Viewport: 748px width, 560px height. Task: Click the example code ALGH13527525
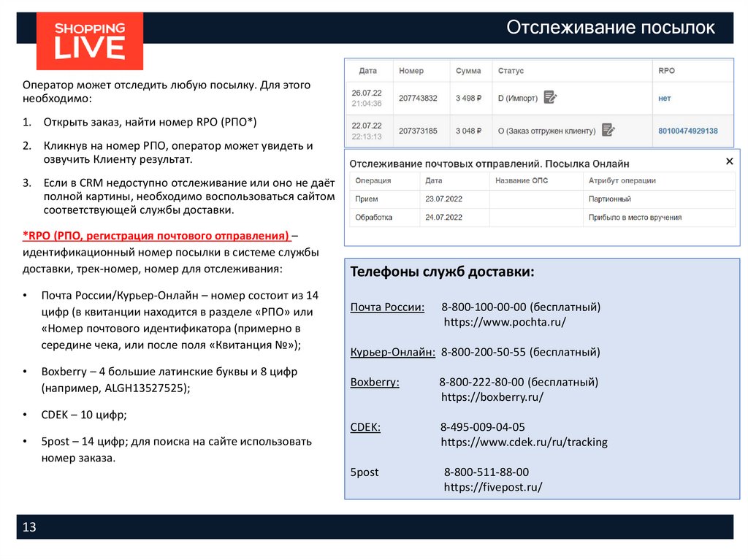coord(145,388)
